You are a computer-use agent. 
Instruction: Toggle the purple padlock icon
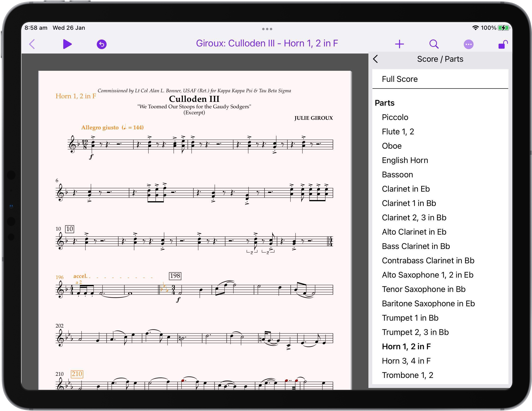503,44
